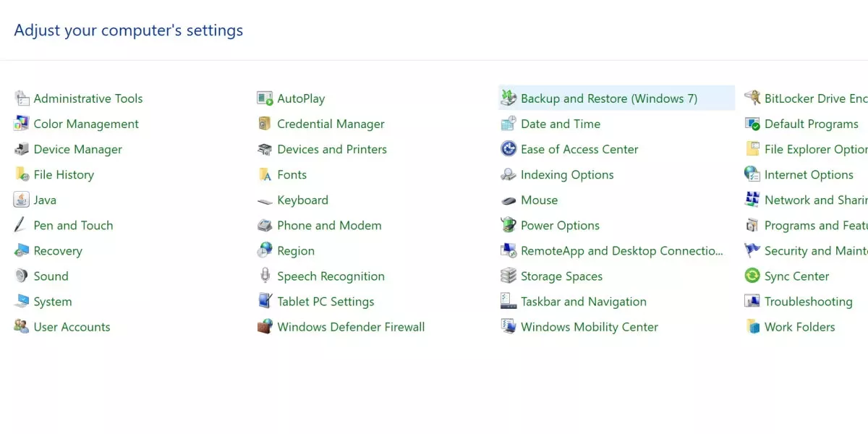868x434 pixels.
Task: Open RemoteApp and Desktop Connections
Action: [622, 251]
